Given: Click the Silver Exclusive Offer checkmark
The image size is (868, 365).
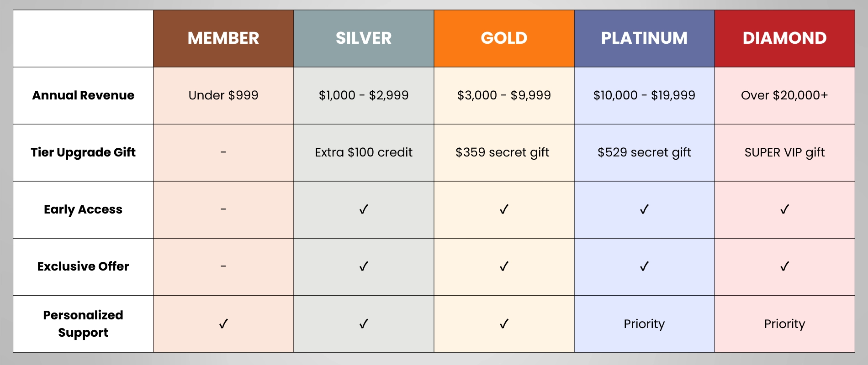Looking at the screenshot, I should click(364, 266).
